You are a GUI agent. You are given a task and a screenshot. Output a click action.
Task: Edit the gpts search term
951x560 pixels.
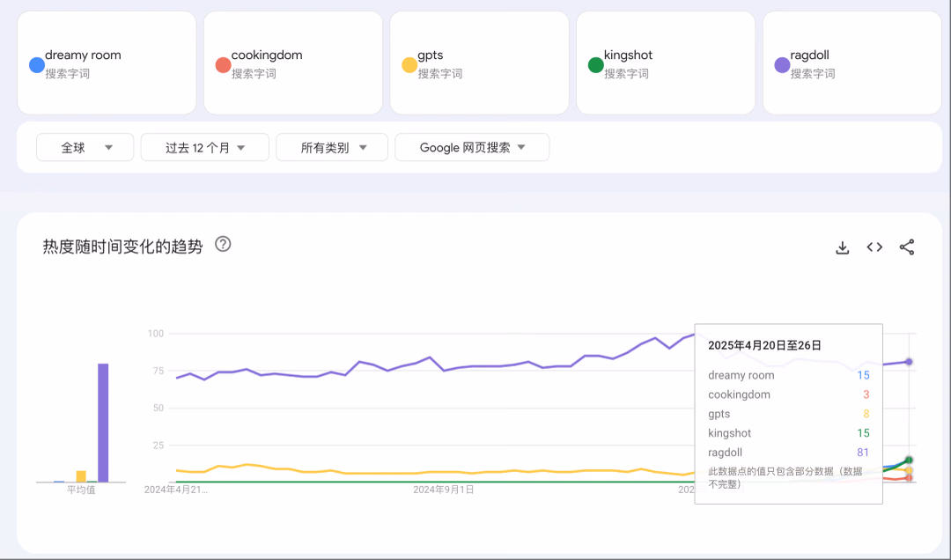[431, 55]
